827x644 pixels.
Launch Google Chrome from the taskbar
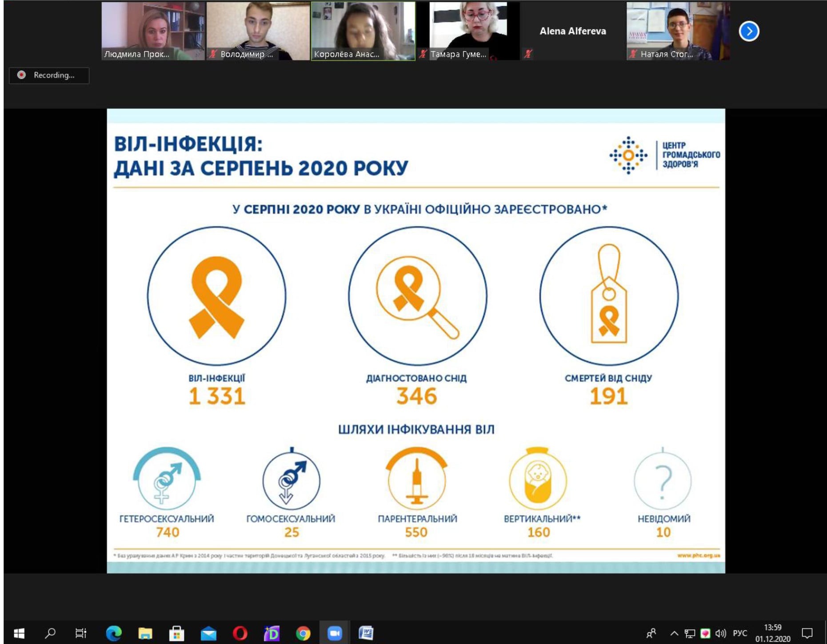click(303, 633)
